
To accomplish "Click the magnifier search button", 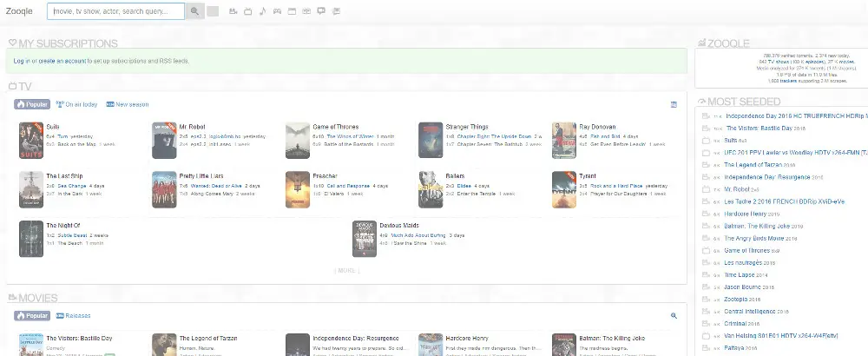I will click(194, 11).
